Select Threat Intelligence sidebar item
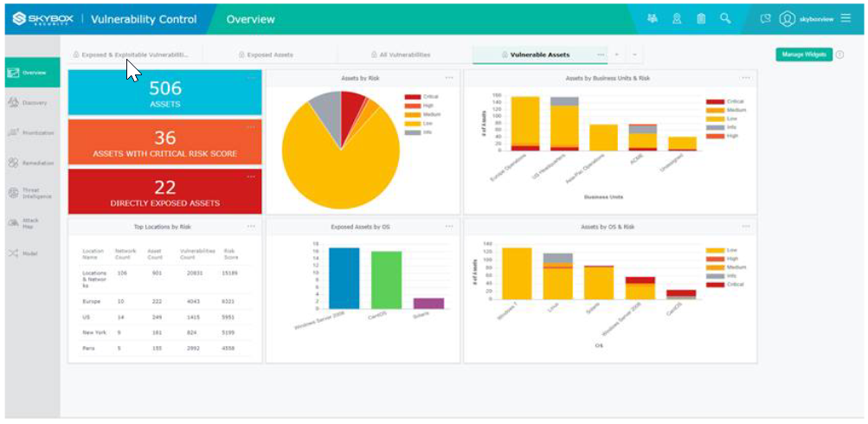The width and height of the screenshot is (868, 424). tap(30, 193)
